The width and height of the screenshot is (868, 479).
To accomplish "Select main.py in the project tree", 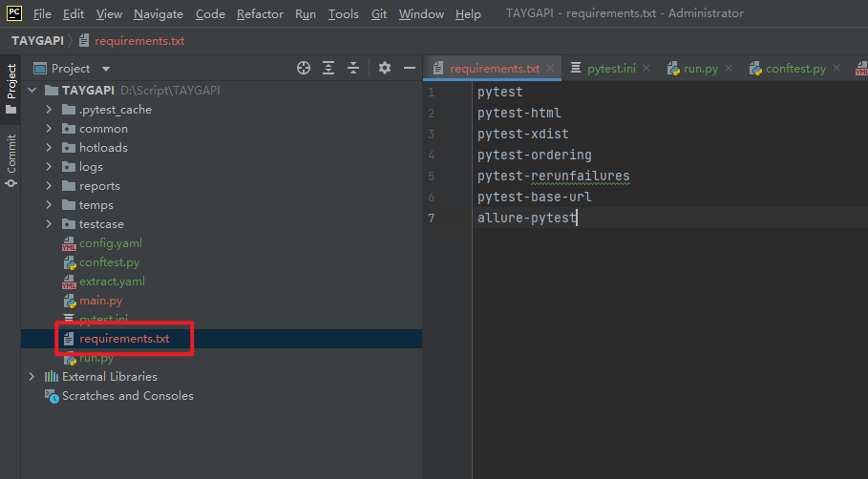I will point(100,301).
